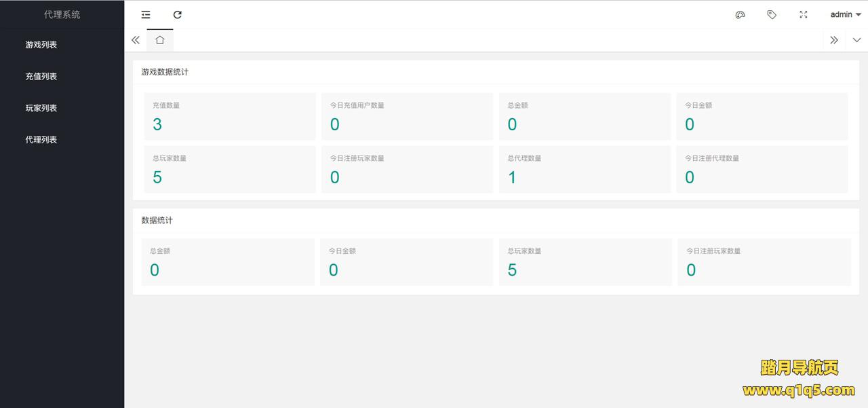Click the 游戏数据统计 panel header
The height and width of the screenshot is (408, 868).
pyautogui.click(x=165, y=71)
